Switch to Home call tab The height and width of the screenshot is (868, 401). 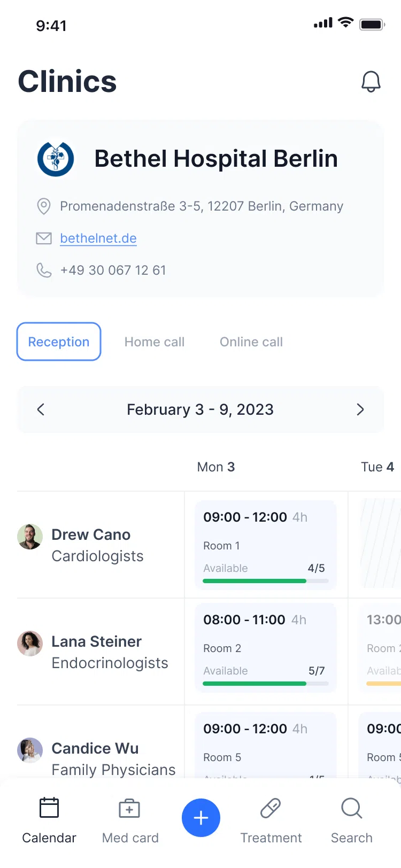click(x=155, y=342)
